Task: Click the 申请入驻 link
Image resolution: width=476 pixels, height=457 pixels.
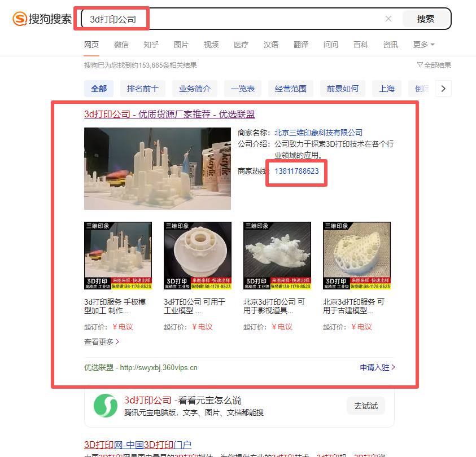Action: point(377,367)
